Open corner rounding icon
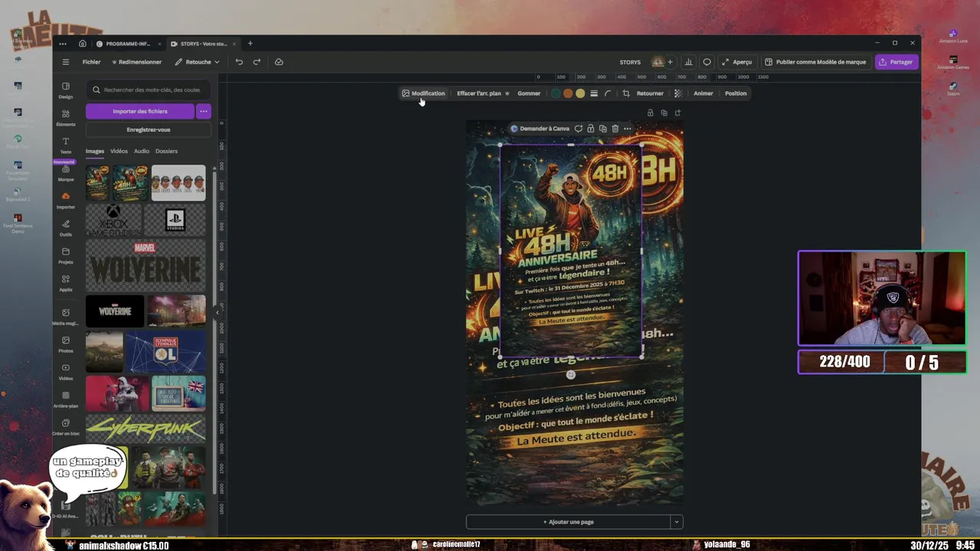 tap(608, 93)
